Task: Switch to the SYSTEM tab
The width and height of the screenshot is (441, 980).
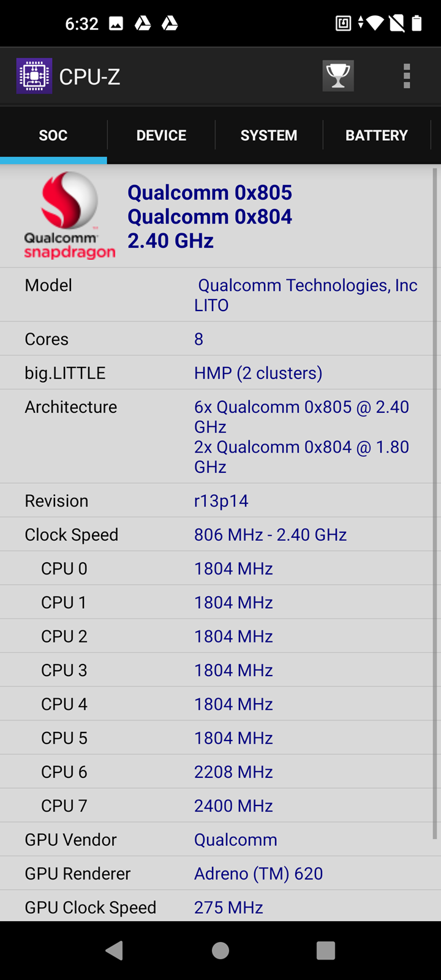Action: tap(269, 135)
